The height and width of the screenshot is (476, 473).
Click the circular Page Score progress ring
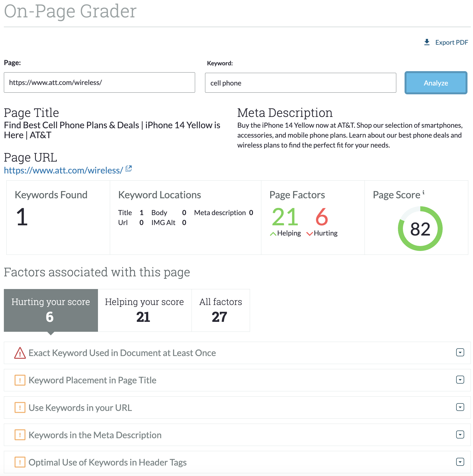pos(420,229)
